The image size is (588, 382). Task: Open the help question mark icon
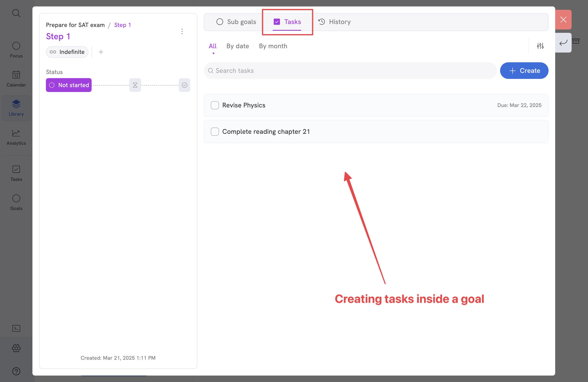(16, 371)
